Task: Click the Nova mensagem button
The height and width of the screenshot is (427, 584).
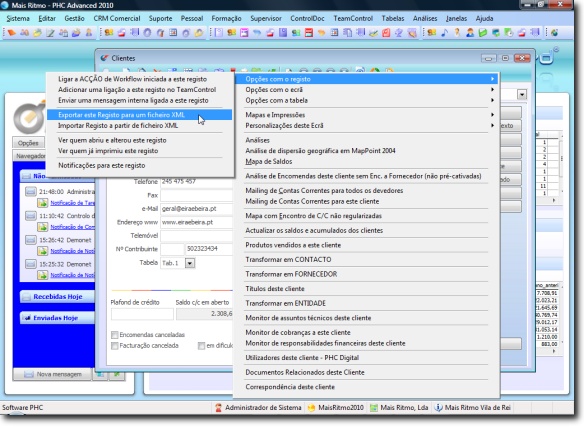Action: 52,374
